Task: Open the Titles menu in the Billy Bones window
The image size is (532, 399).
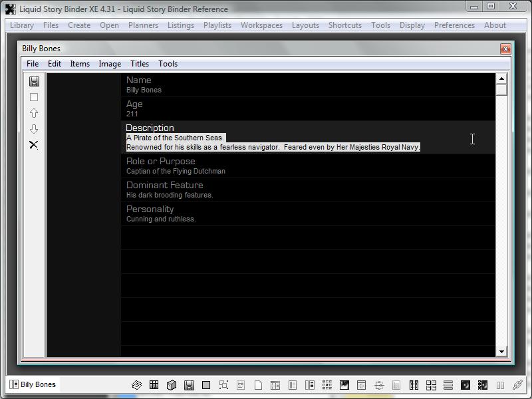Action: pyautogui.click(x=140, y=64)
